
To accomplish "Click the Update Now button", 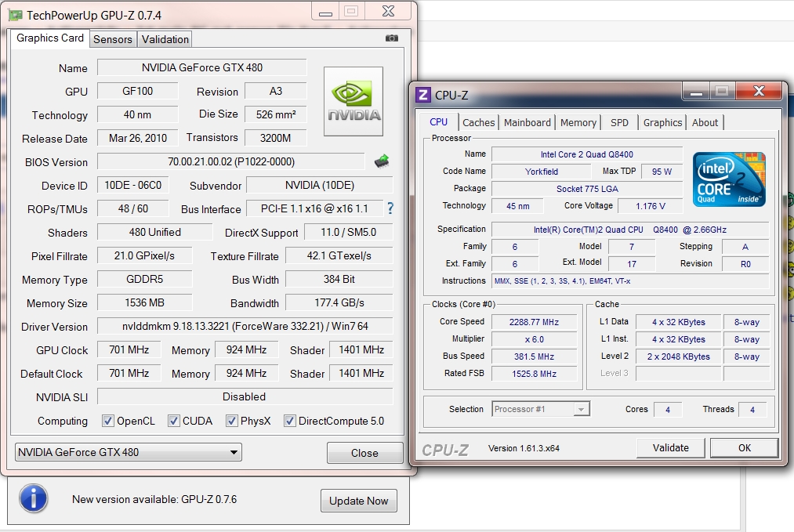I will click(358, 501).
